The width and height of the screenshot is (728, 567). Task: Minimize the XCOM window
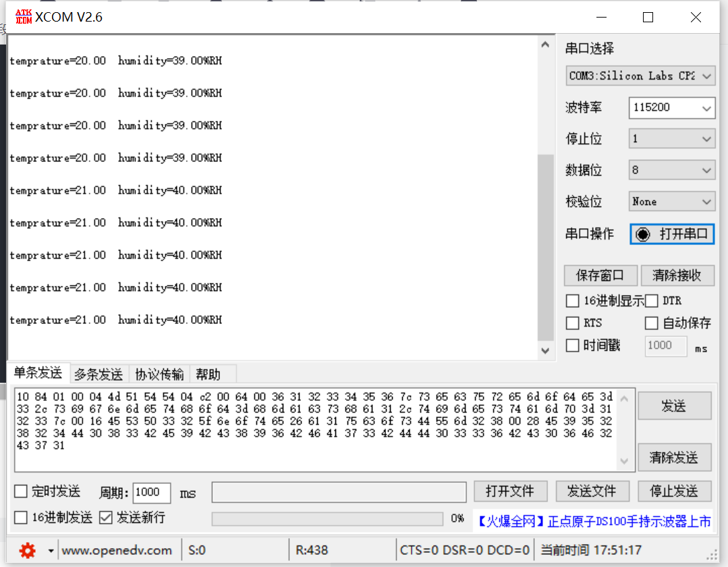602,18
